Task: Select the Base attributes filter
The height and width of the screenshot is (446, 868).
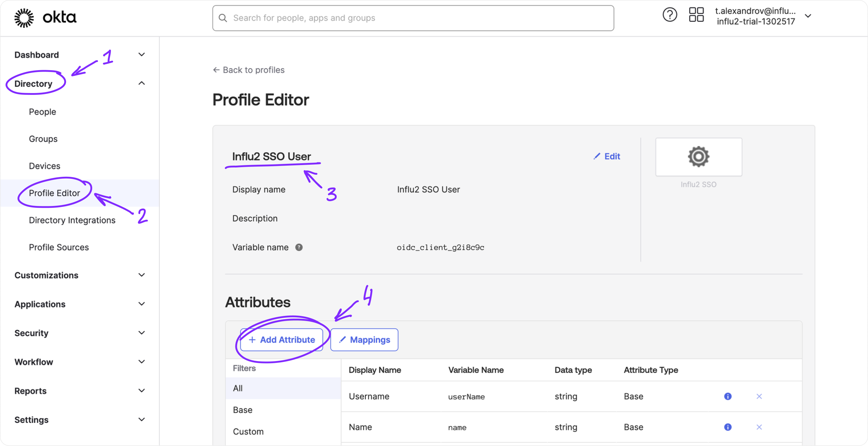Action: (283, 410)
